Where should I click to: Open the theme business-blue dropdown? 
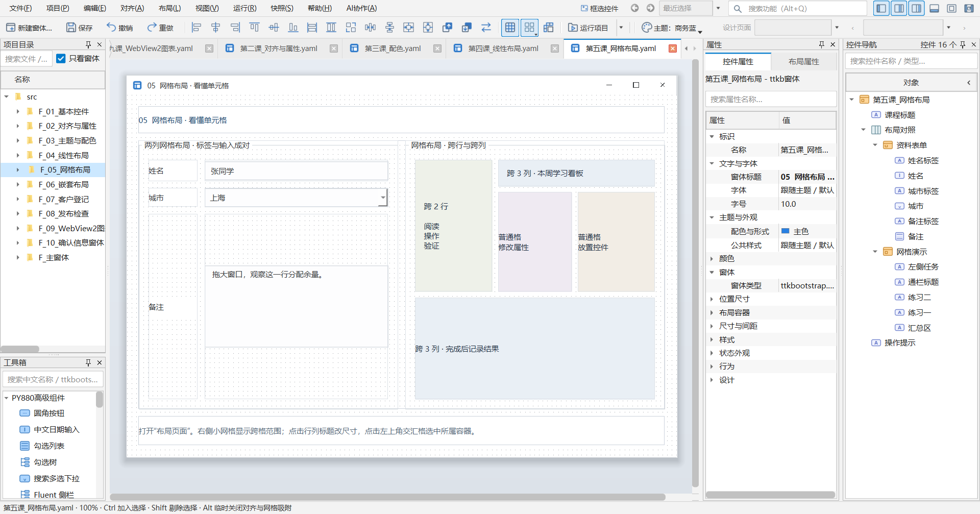pos(671,28)
